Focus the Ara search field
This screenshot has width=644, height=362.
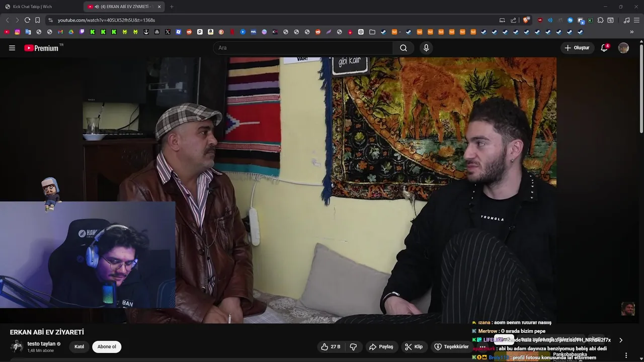pyautogui.click(x=303, y=48)
